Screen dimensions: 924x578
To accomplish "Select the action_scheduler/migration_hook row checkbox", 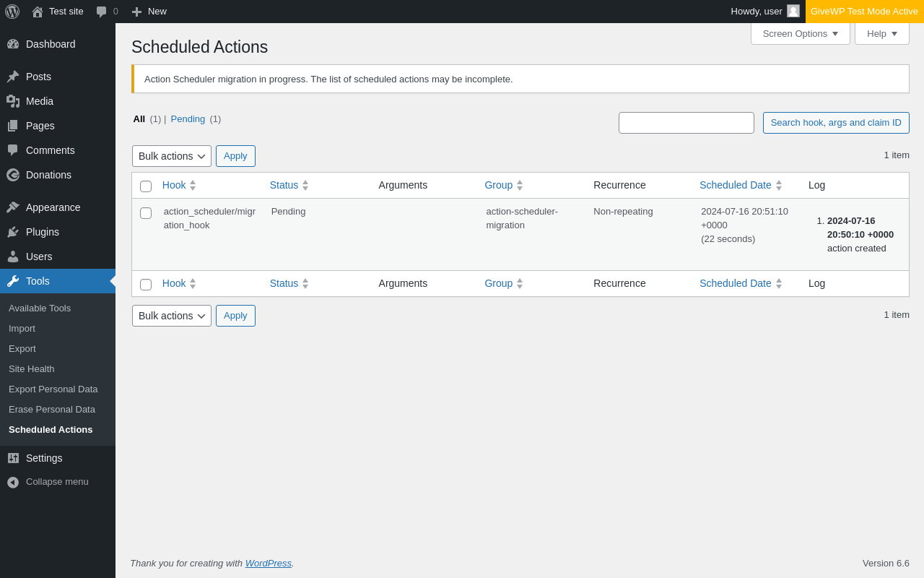I will tap(146, 213).
